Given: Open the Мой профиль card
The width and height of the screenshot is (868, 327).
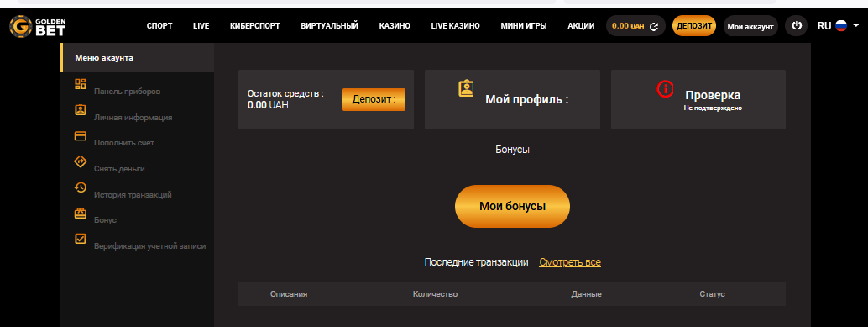Looking at the screenshot, I should [x=512, y=100].
